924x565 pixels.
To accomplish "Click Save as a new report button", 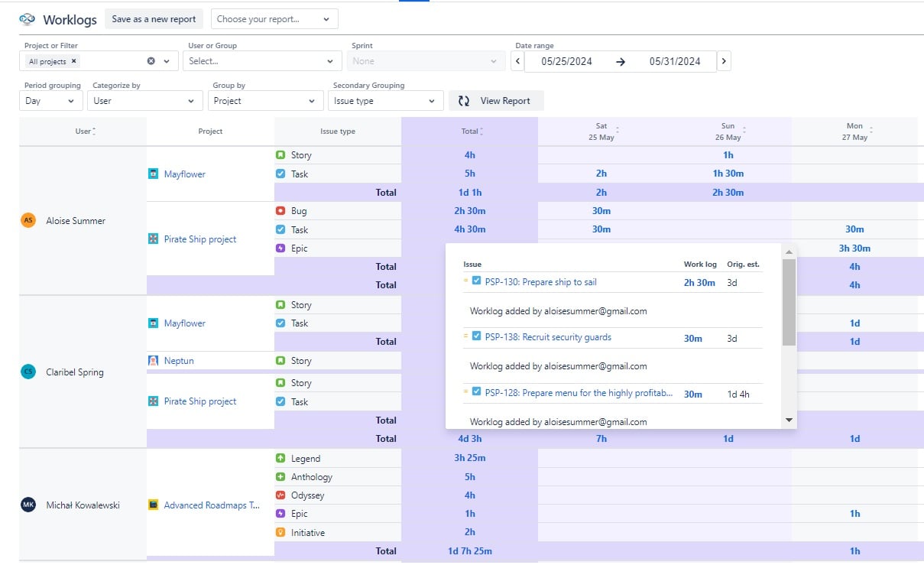I will pyautogui.click(x=154, y=19).
